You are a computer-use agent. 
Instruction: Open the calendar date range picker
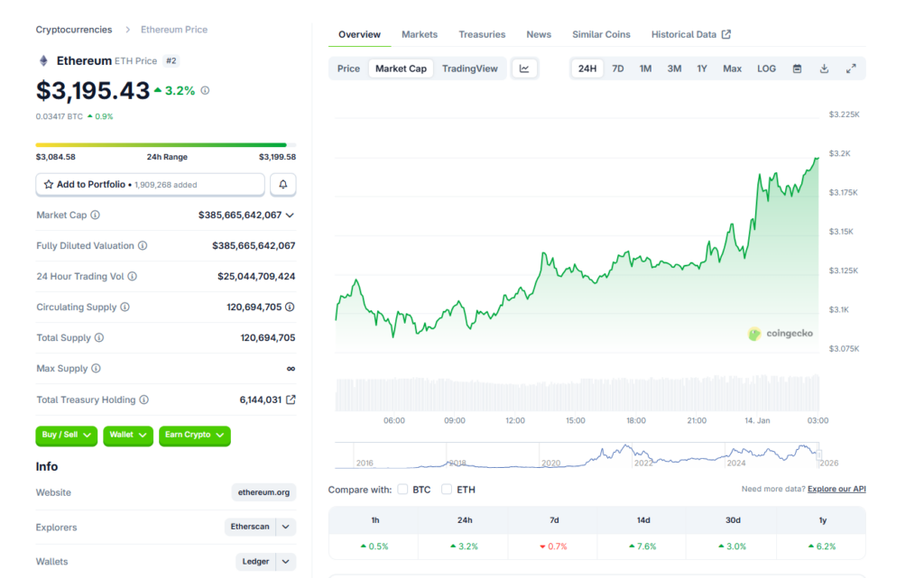(x=797, y=69)
